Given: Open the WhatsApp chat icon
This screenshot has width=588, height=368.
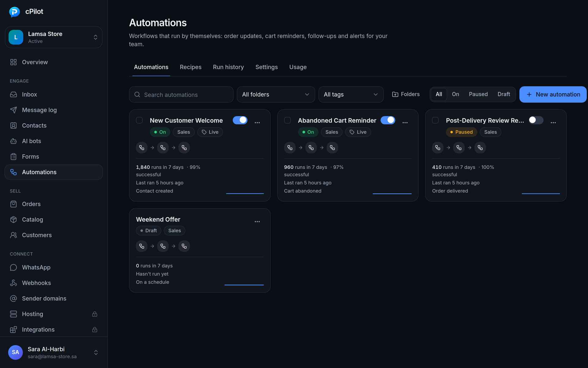Looking at the screenshot, I should 13,267.
